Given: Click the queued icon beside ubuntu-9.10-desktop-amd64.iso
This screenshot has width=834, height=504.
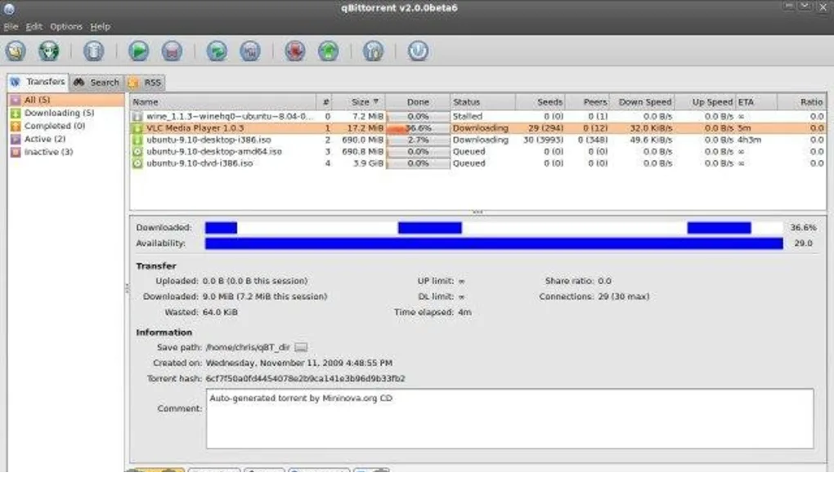Looking at the screenshot, I should pos(137,151).
